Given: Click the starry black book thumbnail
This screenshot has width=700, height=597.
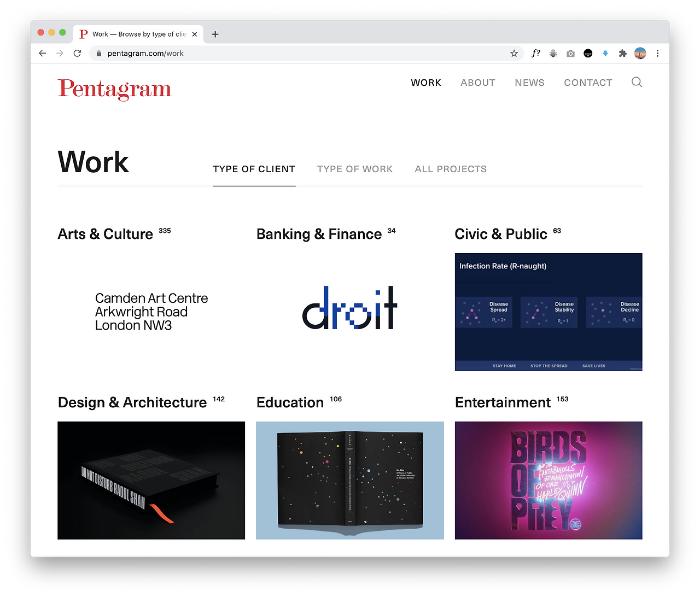Looking at the screenshot, I should [350, 481].
